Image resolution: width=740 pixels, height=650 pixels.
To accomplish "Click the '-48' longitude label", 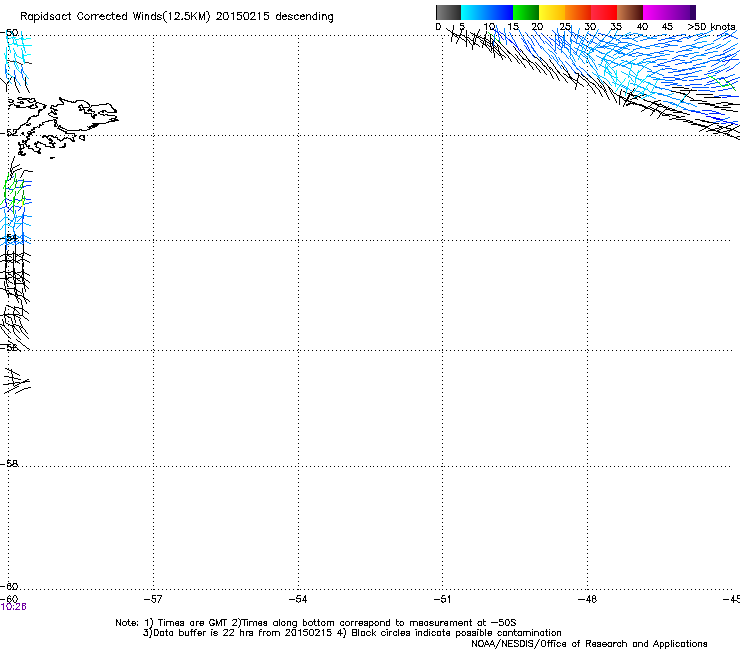I will click(x=587, y=599).
